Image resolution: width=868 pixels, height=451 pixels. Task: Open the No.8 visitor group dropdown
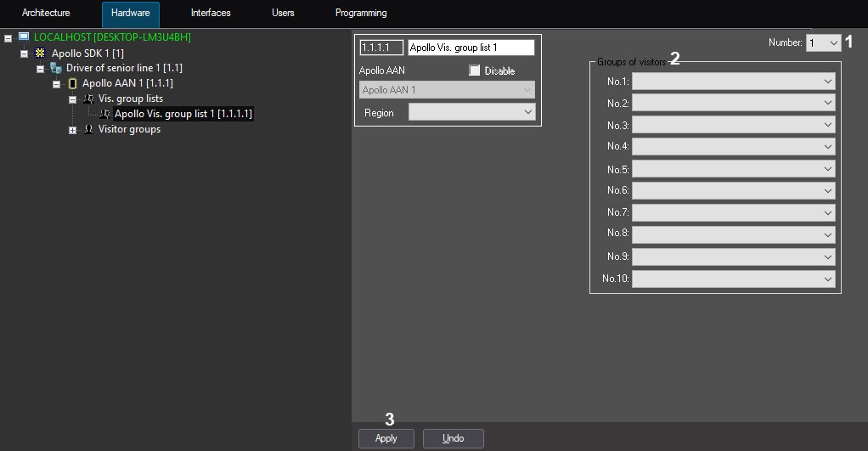point(734,234)
